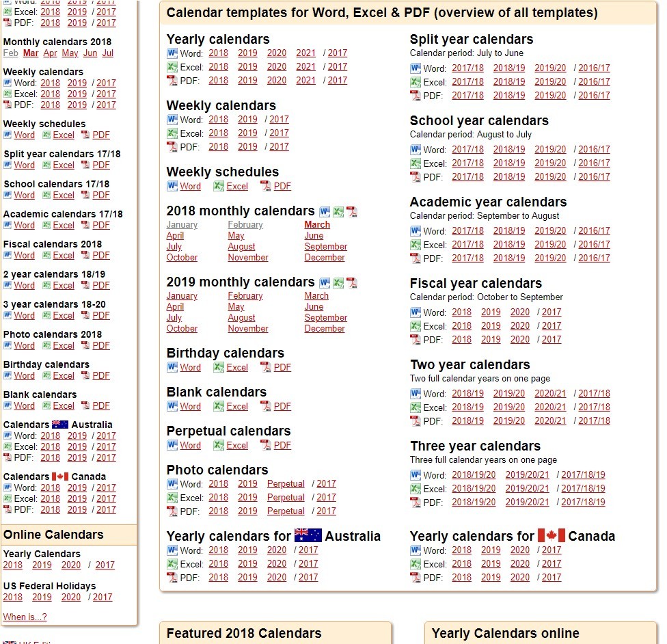Click Word icon under sidebar Weekly schedules

[8, 135]
